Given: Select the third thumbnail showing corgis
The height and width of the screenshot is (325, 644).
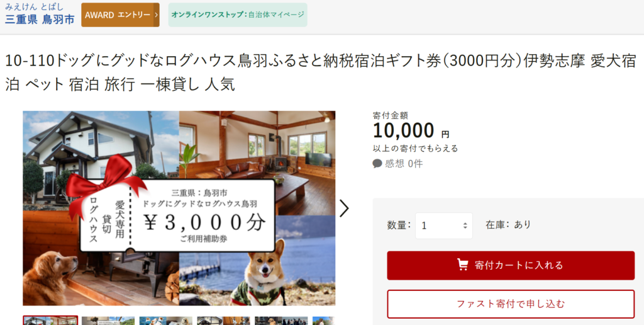Looking at the screenshot, I should [x=166, y=321].
